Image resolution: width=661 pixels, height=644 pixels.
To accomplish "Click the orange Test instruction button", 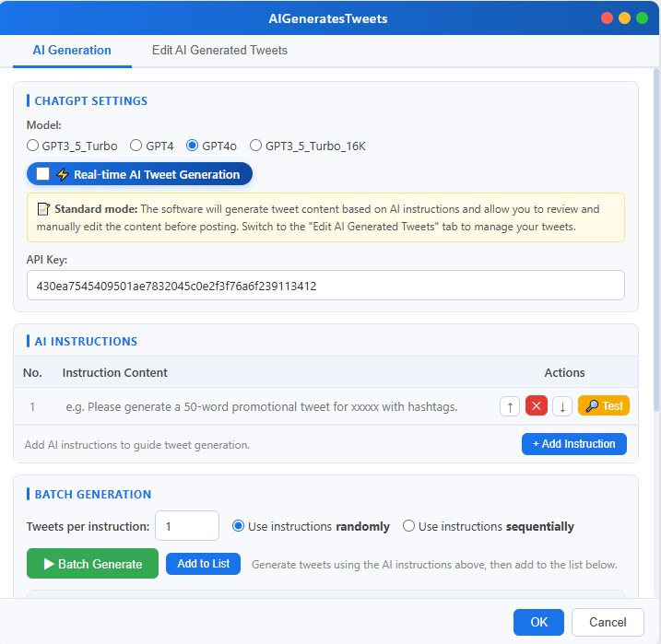I will 604,406.
